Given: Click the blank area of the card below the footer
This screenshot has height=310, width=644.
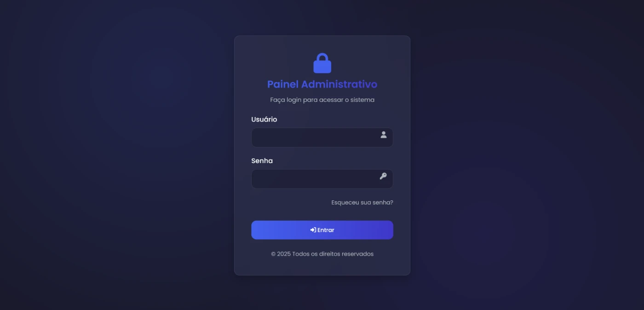Looking at the screenshot, I should [x=322, y=267].
